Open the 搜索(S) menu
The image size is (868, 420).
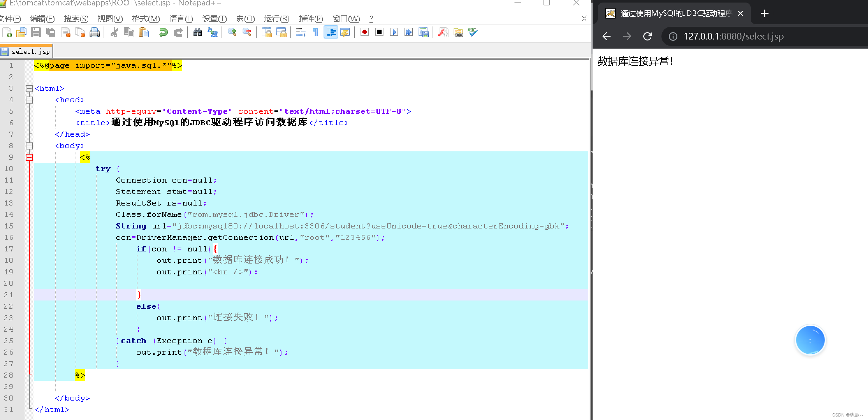pos(76,18)
